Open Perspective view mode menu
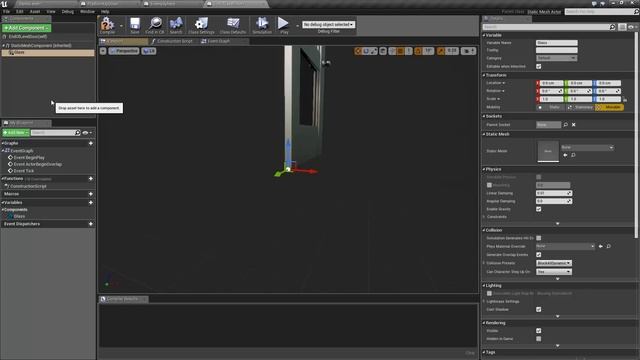Image resolution: width=640 pixels, height=360 pixels. [124, 51]
